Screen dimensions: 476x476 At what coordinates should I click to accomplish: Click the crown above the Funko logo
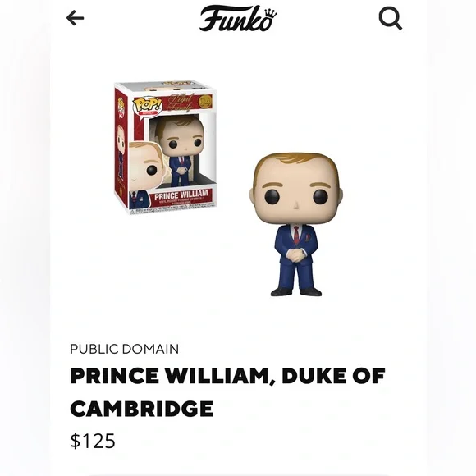271,14
